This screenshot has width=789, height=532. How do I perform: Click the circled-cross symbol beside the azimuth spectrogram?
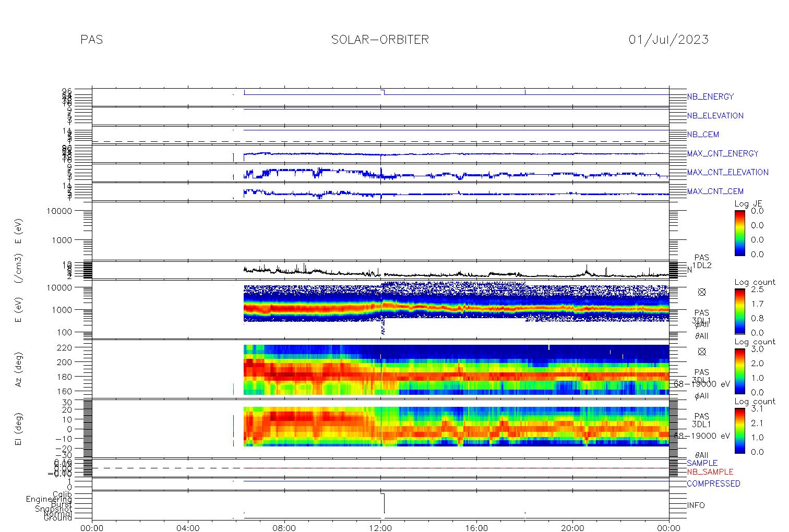pyautogui.click(x=702, y=352)
